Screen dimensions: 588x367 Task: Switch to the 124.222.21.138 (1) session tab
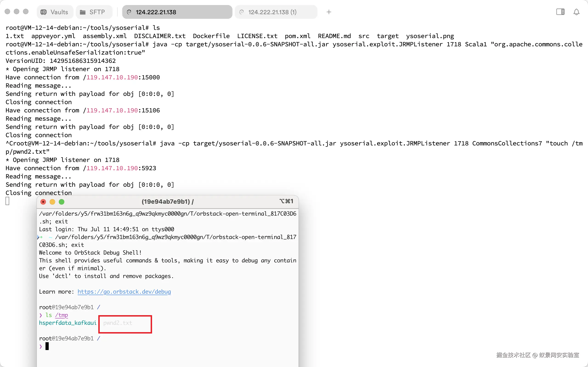(272, 12)
